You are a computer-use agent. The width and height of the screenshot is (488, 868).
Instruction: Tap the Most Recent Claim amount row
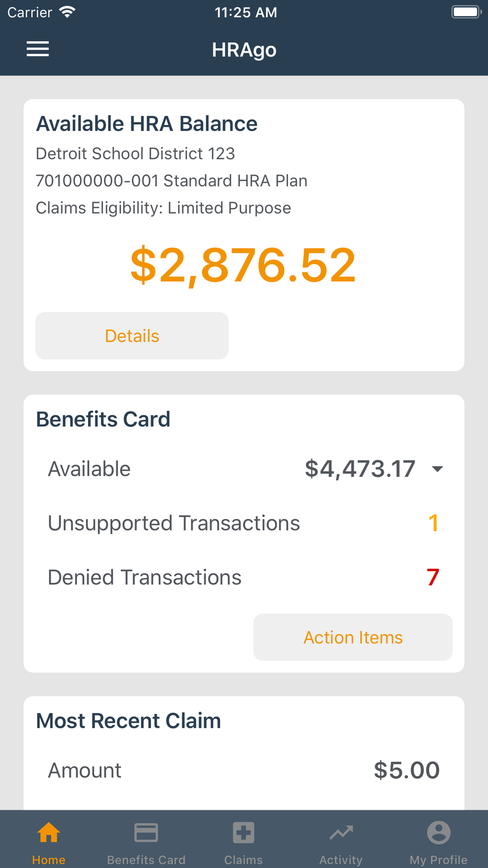coord(244,770)
